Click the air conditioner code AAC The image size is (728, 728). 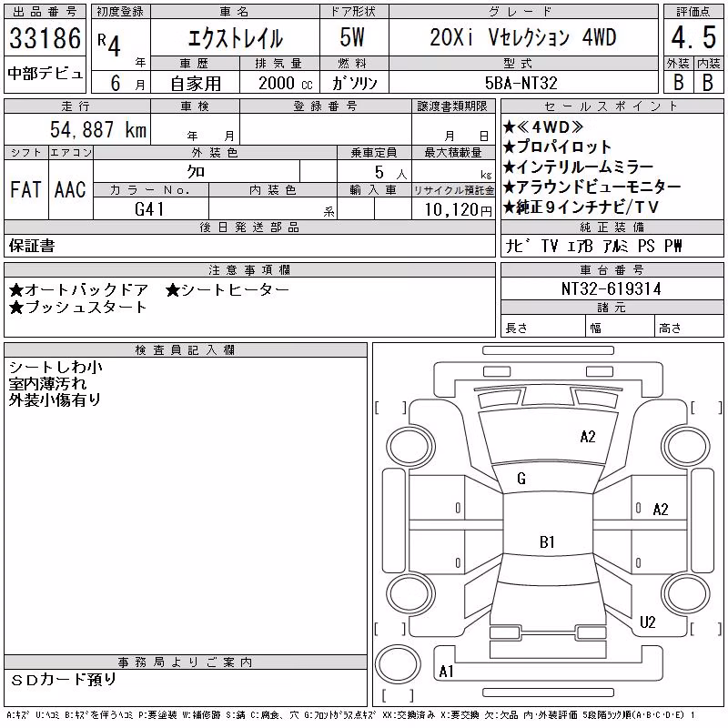coord(71,189)
